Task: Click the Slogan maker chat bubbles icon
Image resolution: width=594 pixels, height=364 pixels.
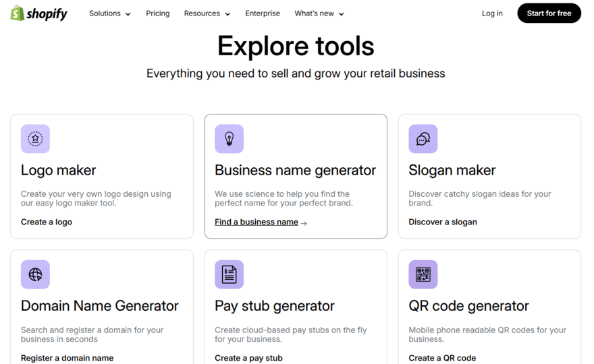Action: 423,139
